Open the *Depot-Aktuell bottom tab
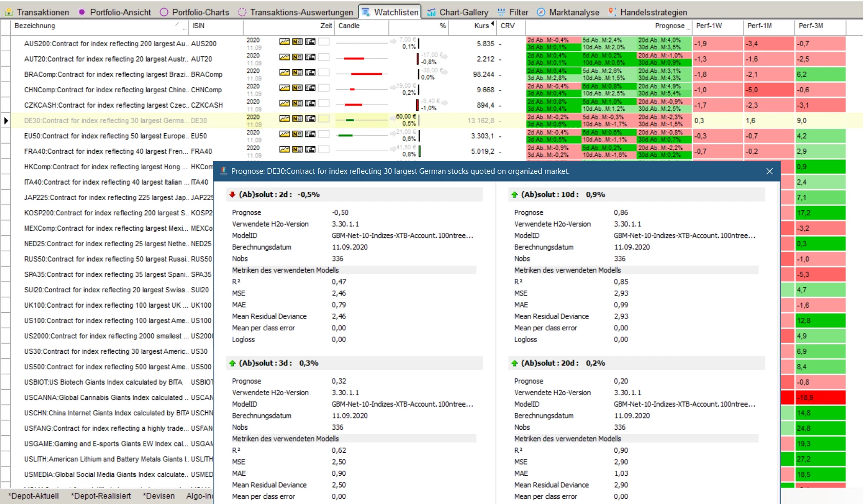863x504 pixels. 34,496
